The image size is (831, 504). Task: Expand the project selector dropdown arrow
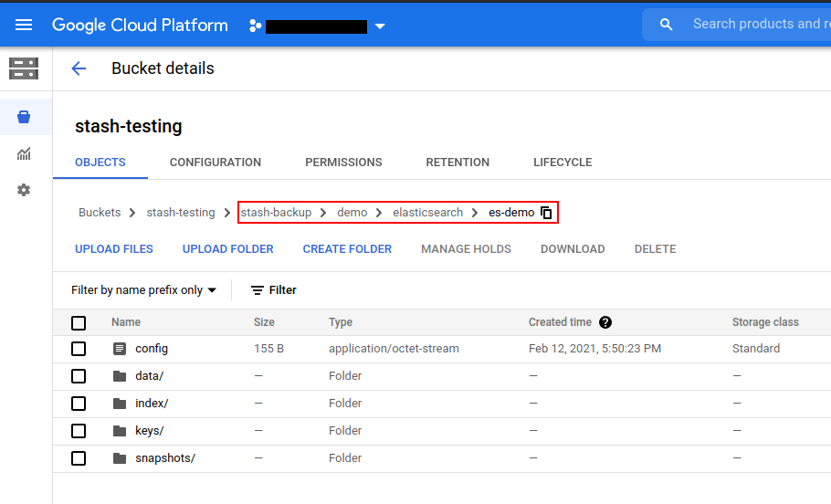[380, 26]
